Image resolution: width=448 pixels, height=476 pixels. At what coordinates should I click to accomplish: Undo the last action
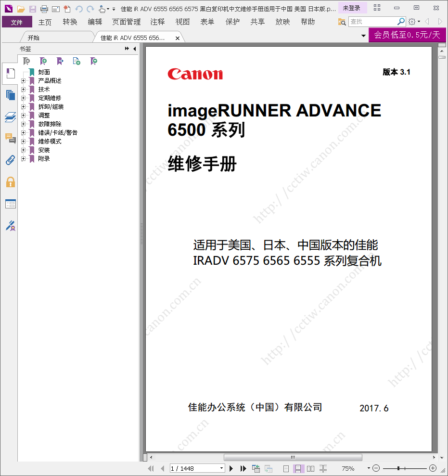[79, 9]
